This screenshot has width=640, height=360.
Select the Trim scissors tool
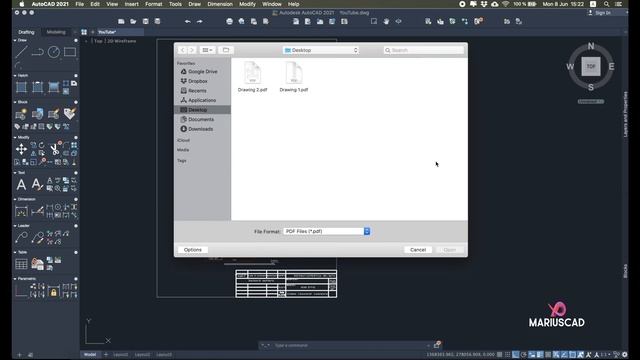[x=54, y=149]
